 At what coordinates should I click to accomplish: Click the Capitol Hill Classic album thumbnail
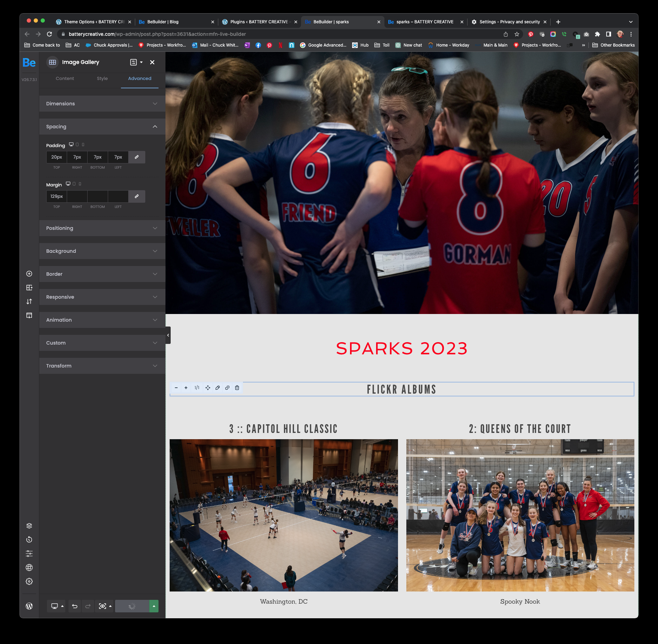(x=284, y=515)
